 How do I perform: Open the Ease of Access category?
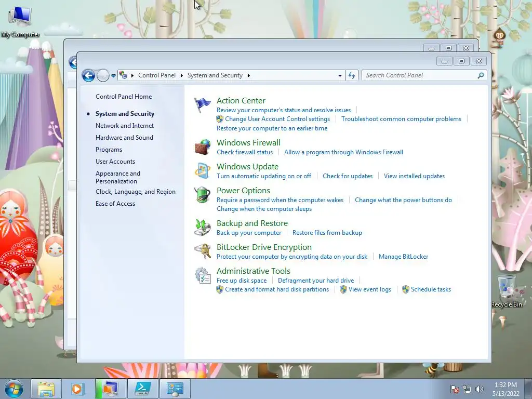click(115, 204)
